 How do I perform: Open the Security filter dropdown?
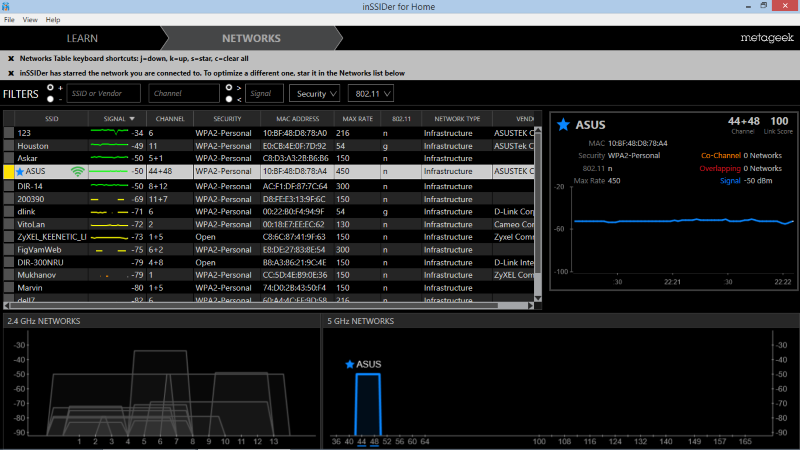click(314, 93)
